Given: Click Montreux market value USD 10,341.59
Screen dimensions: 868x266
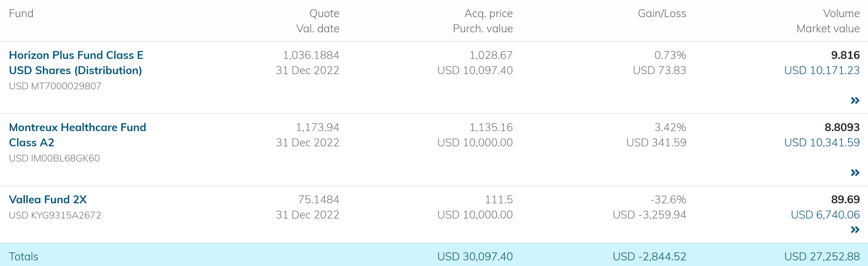Looking at the screenshot, I should coord(822,142).
